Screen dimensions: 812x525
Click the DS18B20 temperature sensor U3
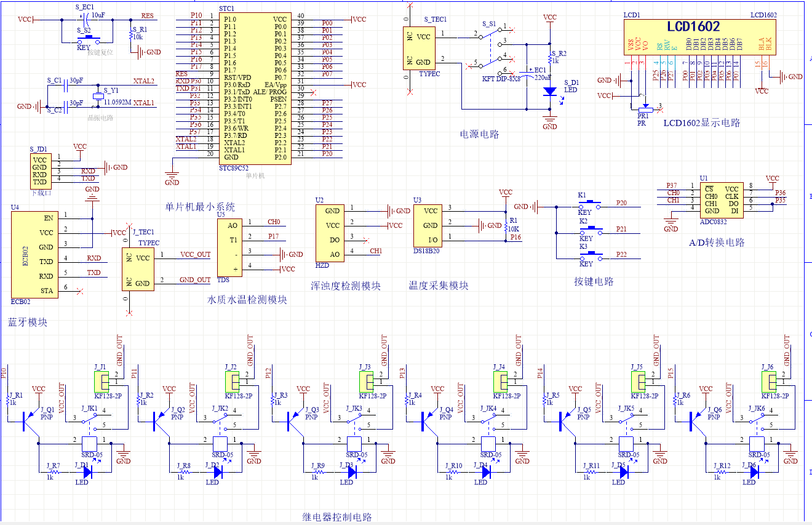click(x=427, y=226)
